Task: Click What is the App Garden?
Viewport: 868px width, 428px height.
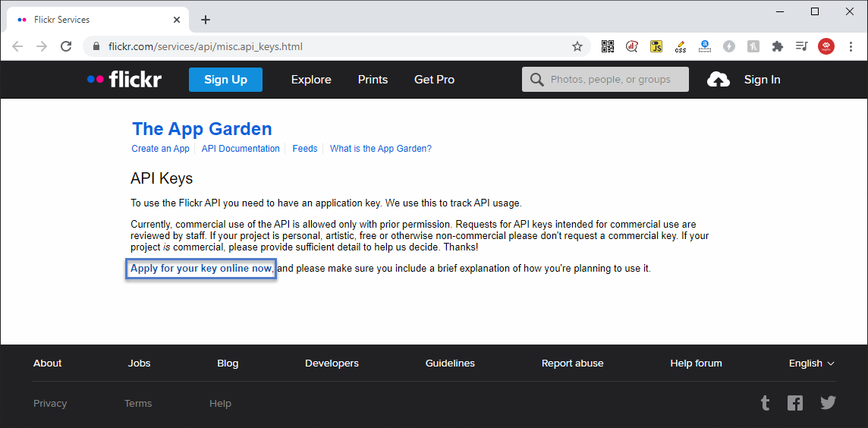Action: click(381, 149)
